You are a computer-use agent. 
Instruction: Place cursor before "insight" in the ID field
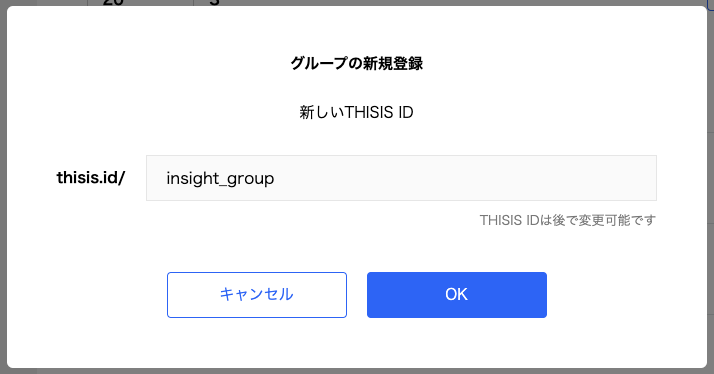click(166, 178)
